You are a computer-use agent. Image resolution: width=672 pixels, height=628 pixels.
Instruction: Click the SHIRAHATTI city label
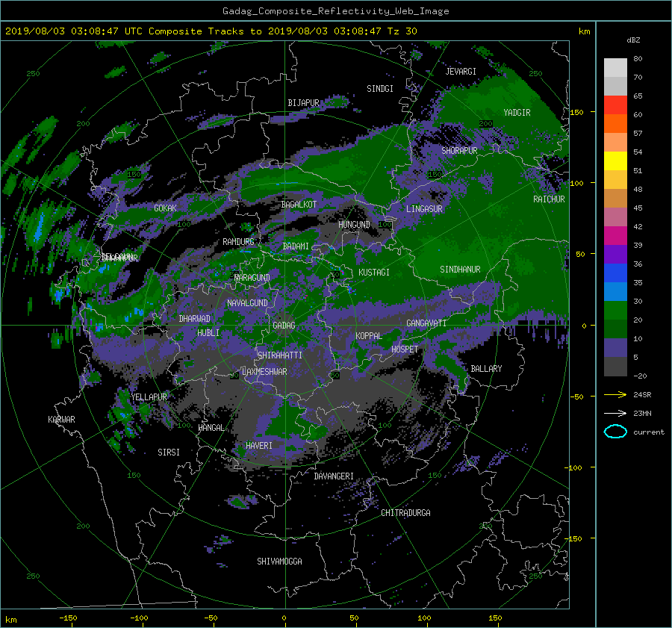point(280,355)
